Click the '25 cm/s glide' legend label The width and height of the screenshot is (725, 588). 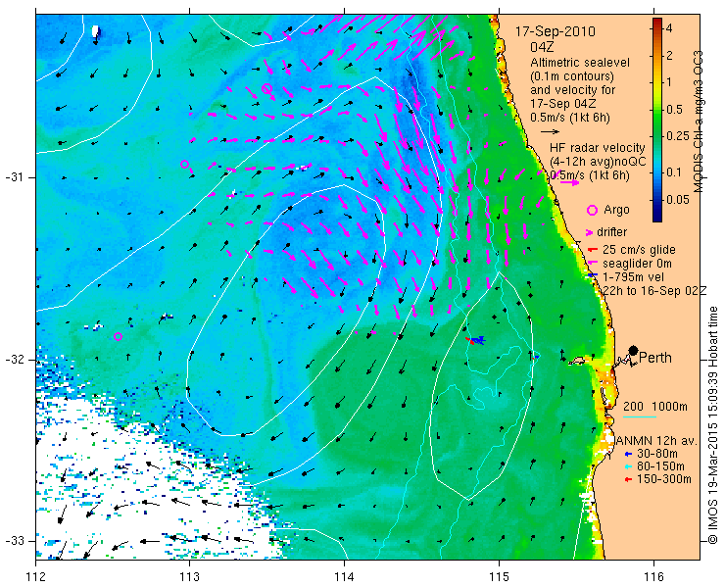(x=639, y=250)
